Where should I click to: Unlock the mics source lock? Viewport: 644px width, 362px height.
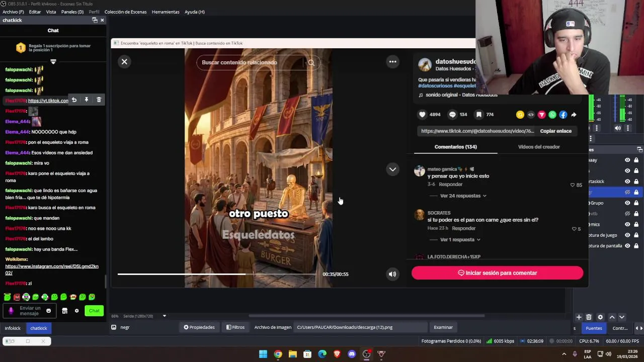tap(636, 224)
